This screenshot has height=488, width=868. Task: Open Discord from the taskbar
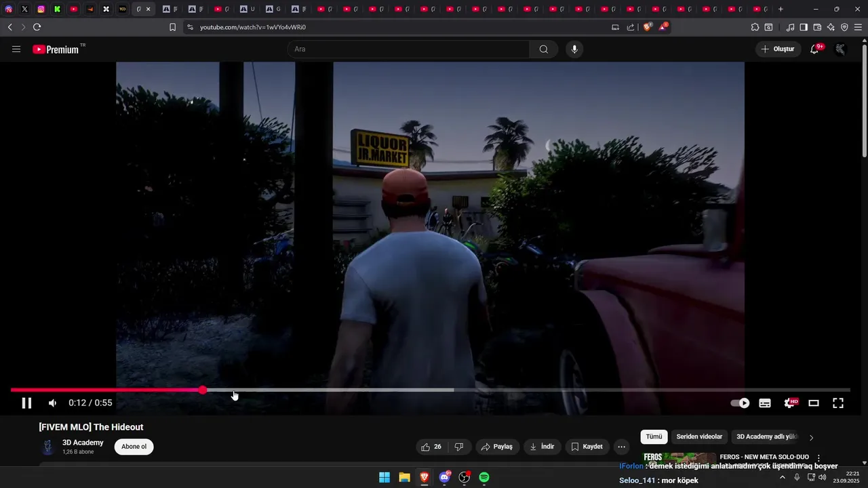(x=444, y=478)
